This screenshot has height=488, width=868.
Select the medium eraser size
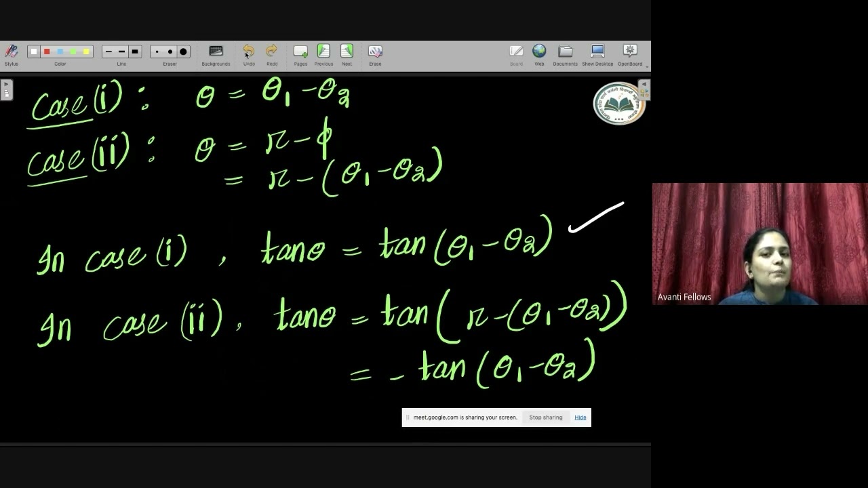(170, 52)
